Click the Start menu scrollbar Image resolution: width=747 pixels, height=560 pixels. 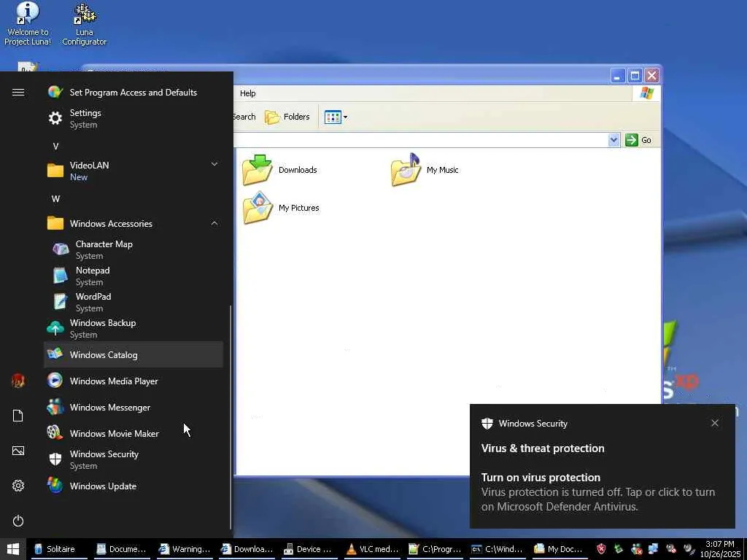point(231,417)
